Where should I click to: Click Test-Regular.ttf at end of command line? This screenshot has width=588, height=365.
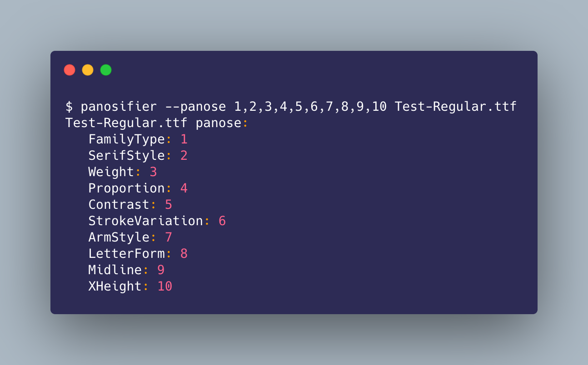coord(455,107)
